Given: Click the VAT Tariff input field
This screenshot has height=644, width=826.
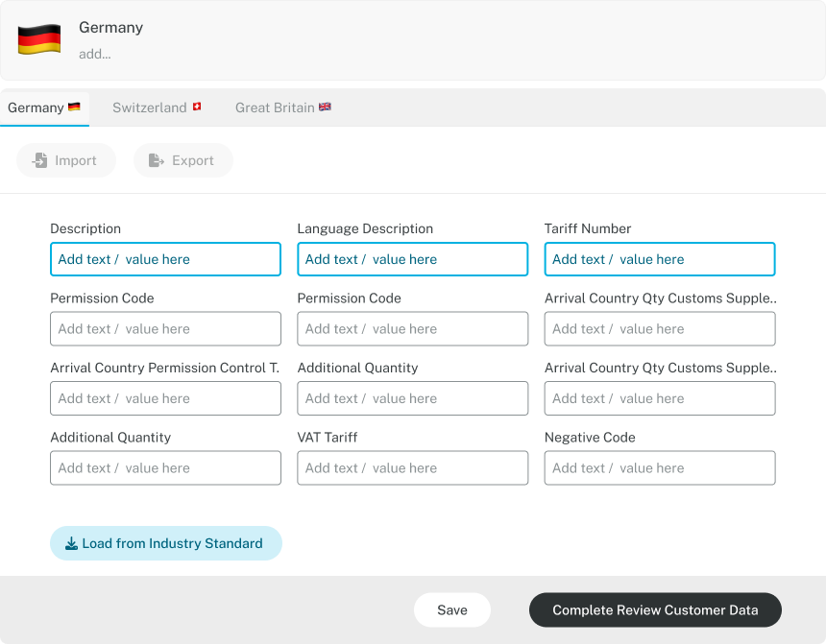Looking at the screenshot, I should click(x=412, y=467).
